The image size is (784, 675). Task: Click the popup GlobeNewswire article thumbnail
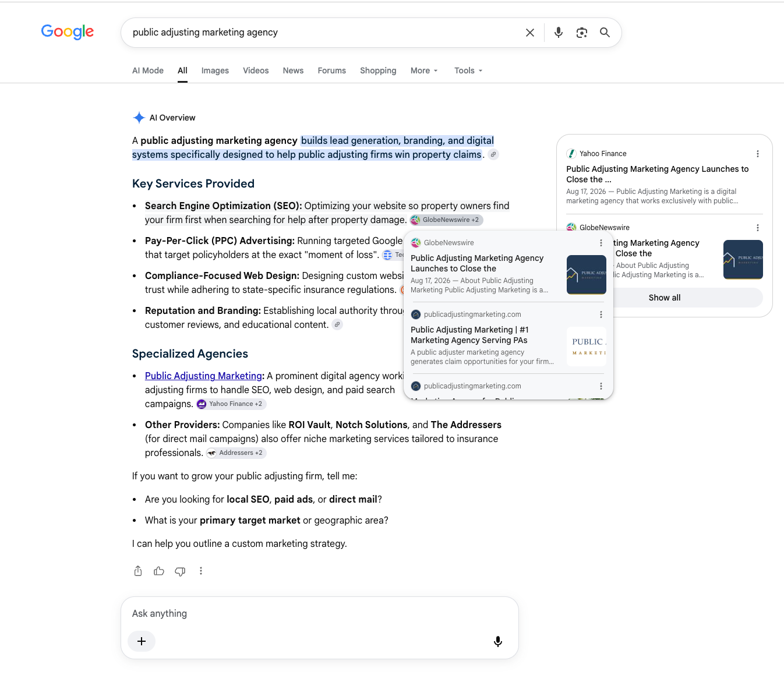click(x=587, y=274)
